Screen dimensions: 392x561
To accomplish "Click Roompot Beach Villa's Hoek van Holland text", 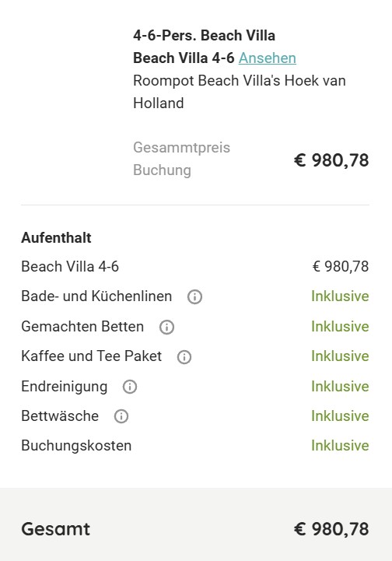I will click(240, 92).
